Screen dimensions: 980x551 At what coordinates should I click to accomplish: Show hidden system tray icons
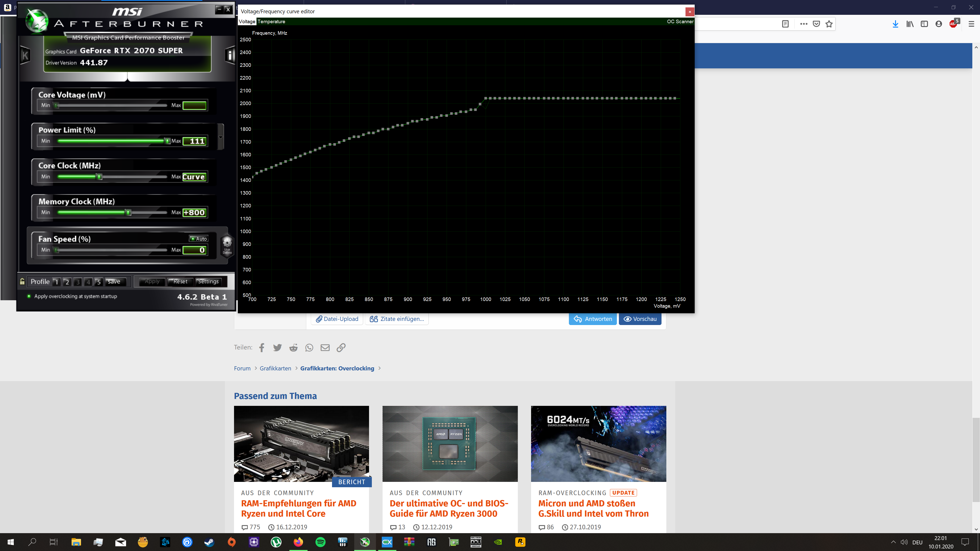(893, 542)
